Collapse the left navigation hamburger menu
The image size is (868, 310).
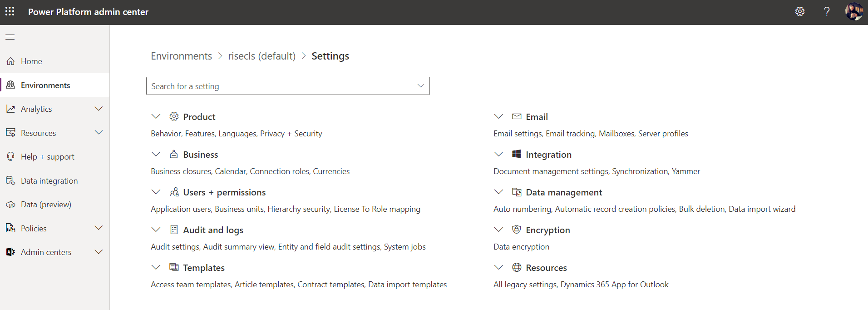10,37
